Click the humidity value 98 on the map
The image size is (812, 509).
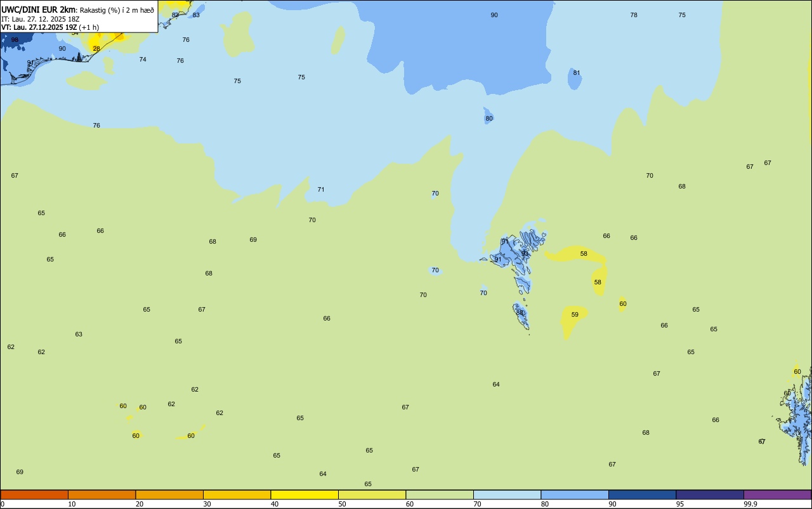click(15, 40)
